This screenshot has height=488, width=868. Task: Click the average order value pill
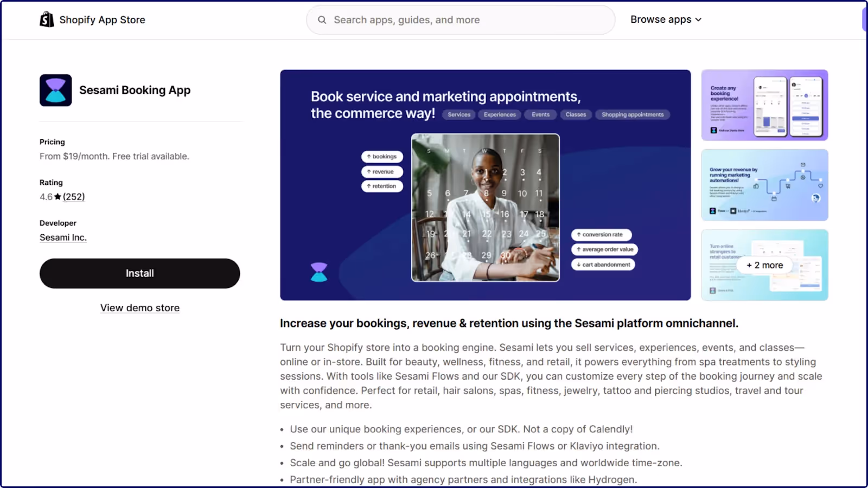point(604,249)
